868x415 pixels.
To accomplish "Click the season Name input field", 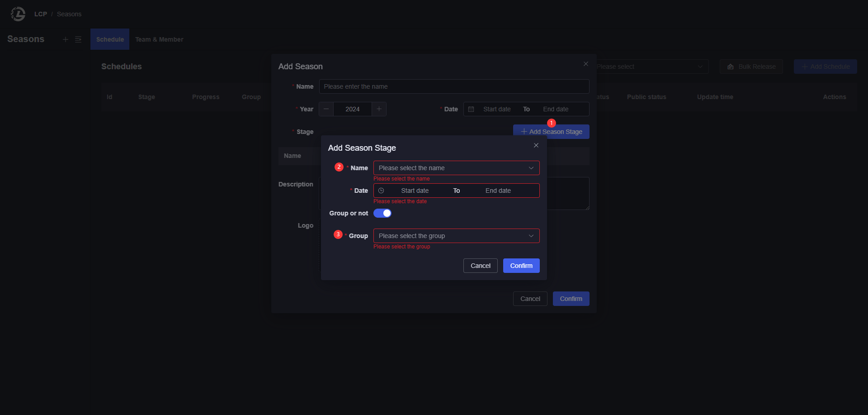I will pyautogui.click(x=454, y=86).
